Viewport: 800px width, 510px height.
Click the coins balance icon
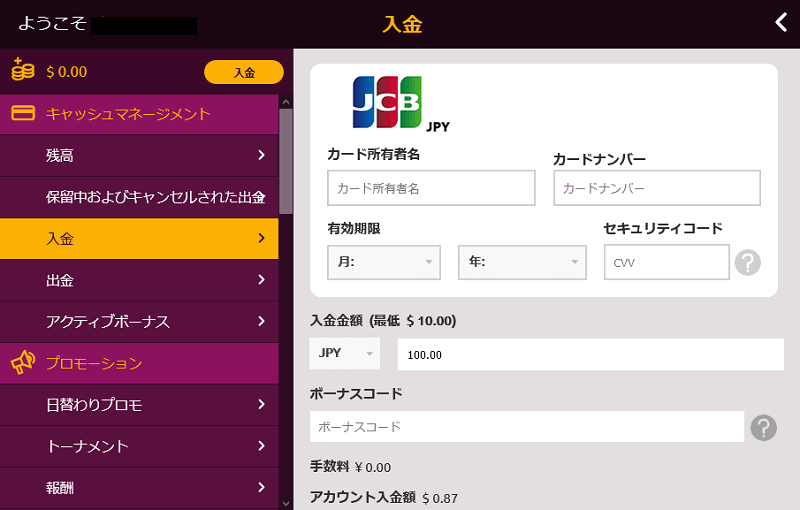point(23,70)
